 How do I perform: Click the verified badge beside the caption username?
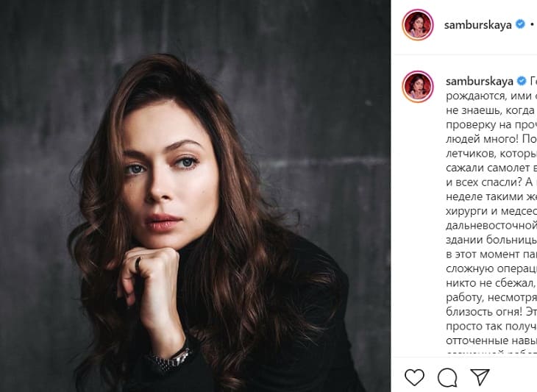coord(520,80)
